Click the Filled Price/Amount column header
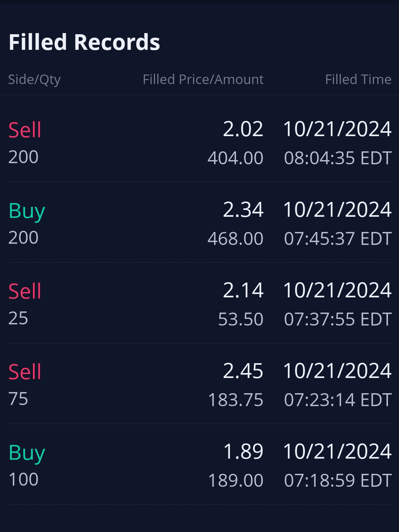Screen dimensions: 399x532 [203, 79]
